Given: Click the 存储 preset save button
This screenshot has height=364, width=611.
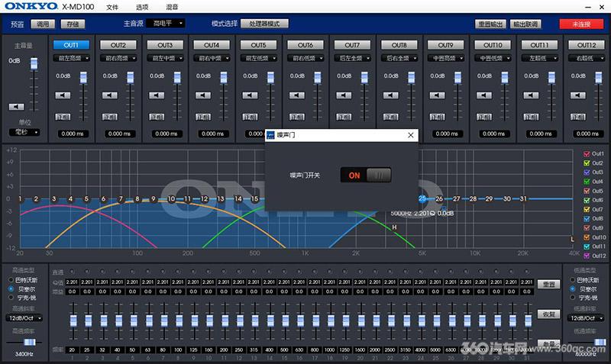Looking at the screenshot, I should [x=73, y=24].
